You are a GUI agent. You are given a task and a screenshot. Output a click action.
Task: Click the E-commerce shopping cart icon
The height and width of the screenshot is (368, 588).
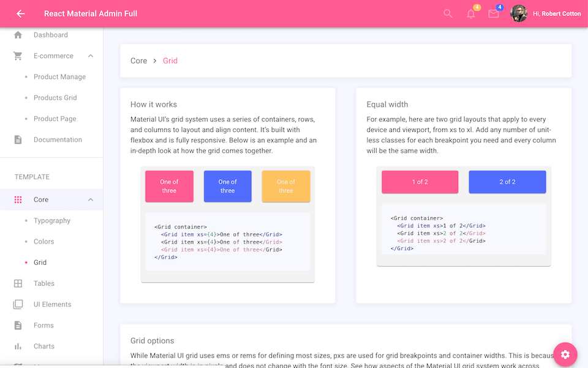pos(18,56)
